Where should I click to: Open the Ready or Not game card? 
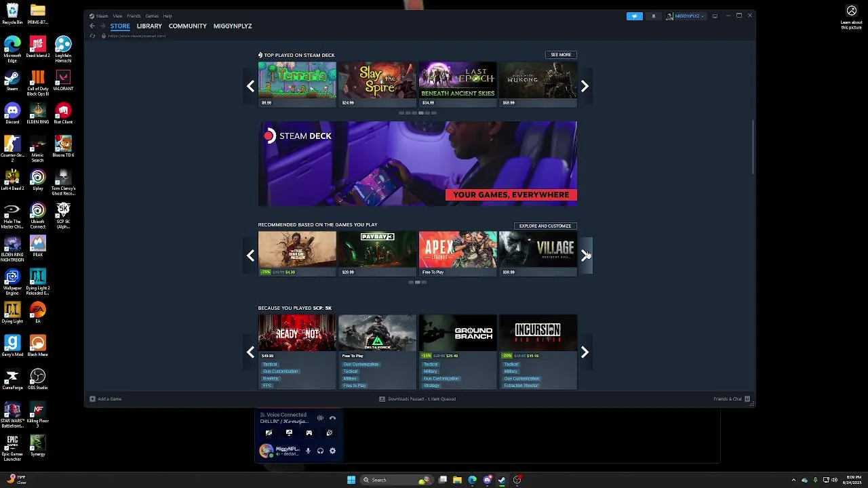297,352
